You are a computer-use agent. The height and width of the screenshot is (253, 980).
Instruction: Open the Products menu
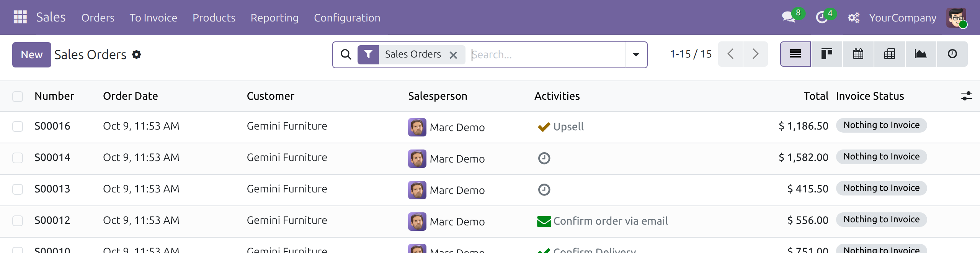(x=214, y=18)
